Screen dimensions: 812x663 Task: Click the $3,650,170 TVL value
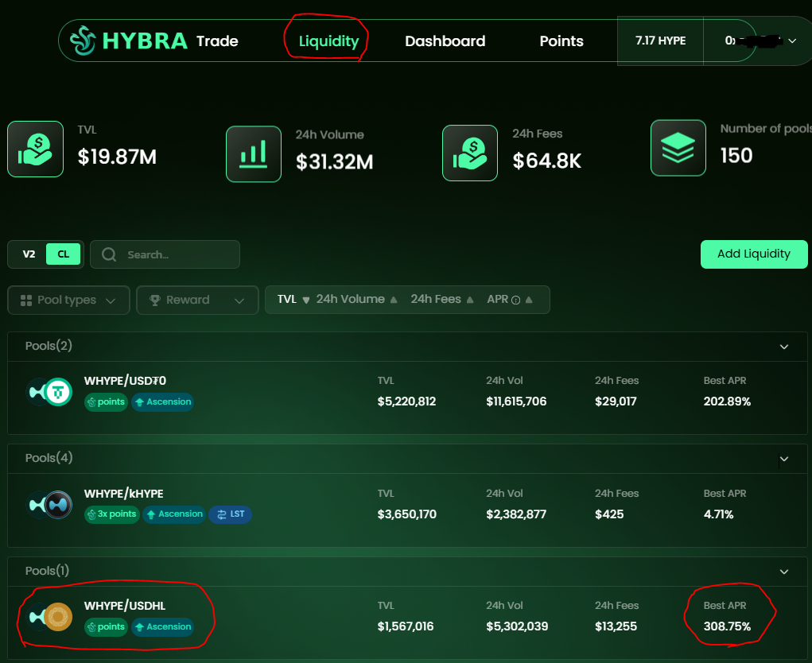tap(407, 514)
